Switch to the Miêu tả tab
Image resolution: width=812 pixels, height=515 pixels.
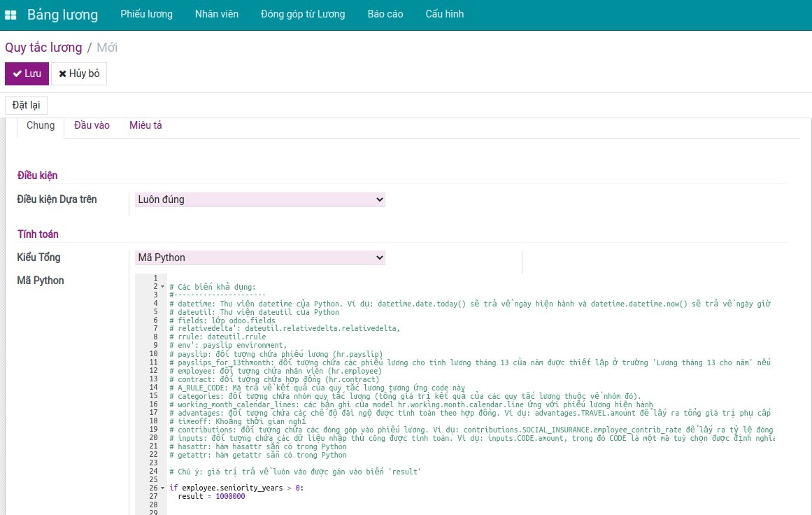(145, 125)
